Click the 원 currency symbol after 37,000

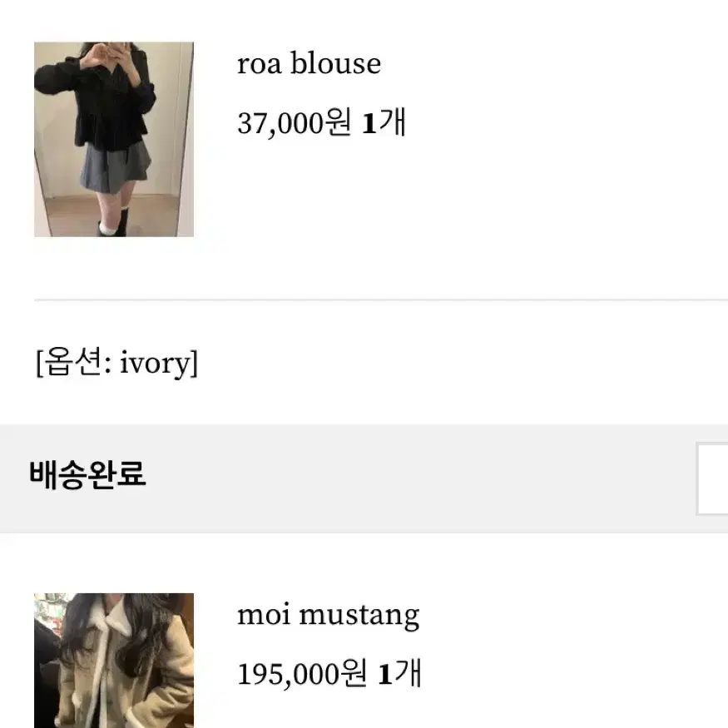pos(338,122)
